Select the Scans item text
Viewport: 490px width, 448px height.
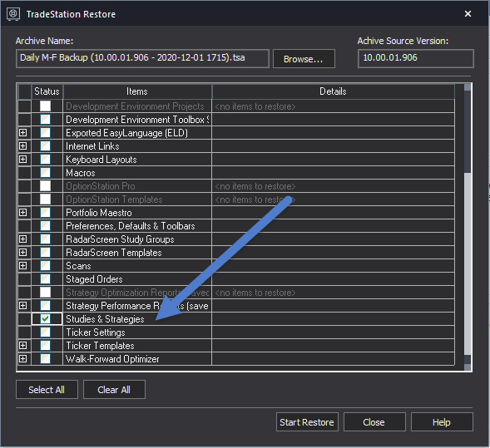pos(78,266)
